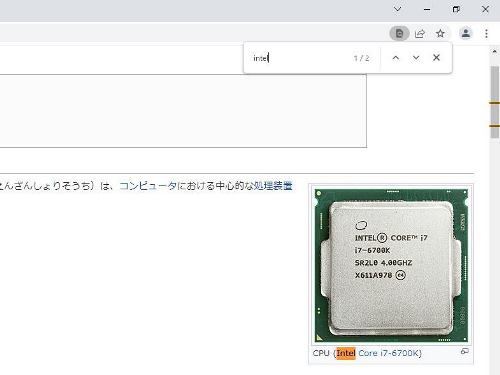This screenshot has width=500, height=375.
Task: Click the share this page icon
Action: click(x=420, y=33)
